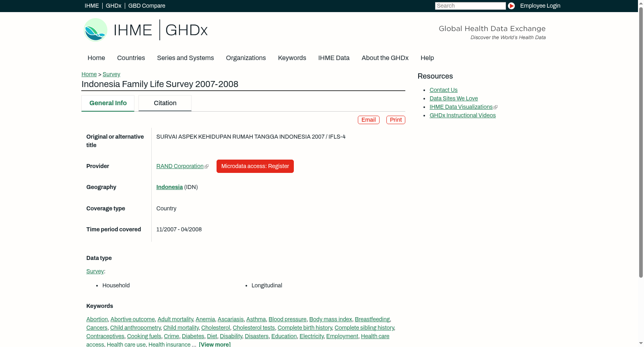Click Abortive outcome keyword

132,319
